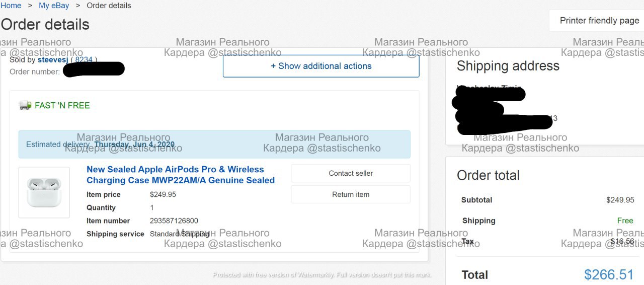
Task: Select the Order details heading
Action: pyautogui.click(x=45, y=24)
